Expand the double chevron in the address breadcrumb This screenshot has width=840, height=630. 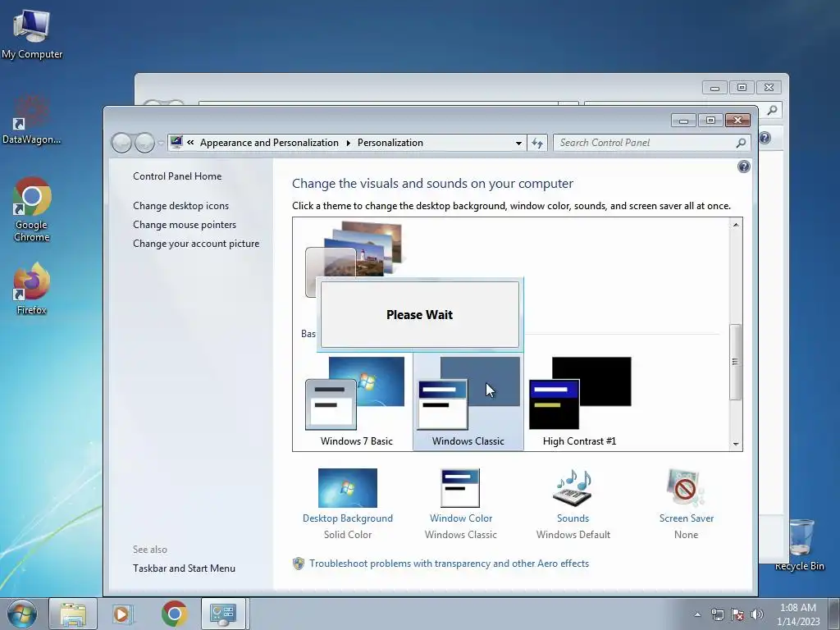point(190,143)
